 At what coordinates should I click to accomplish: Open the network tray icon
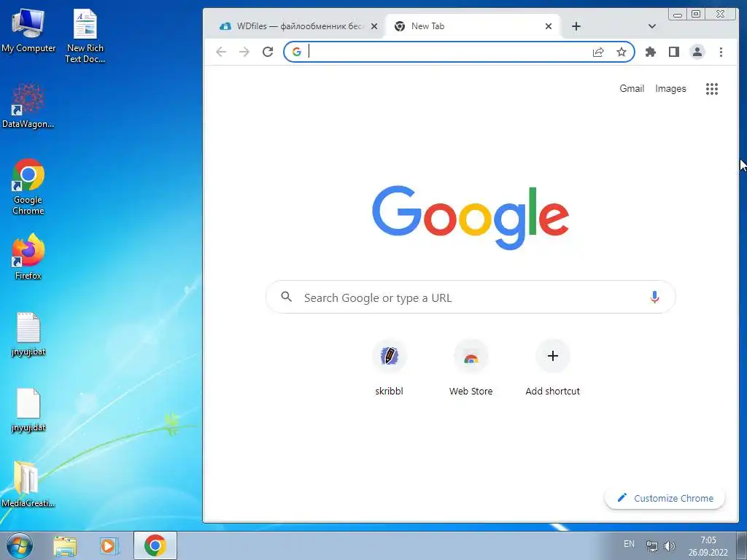(x=651, y=545)
